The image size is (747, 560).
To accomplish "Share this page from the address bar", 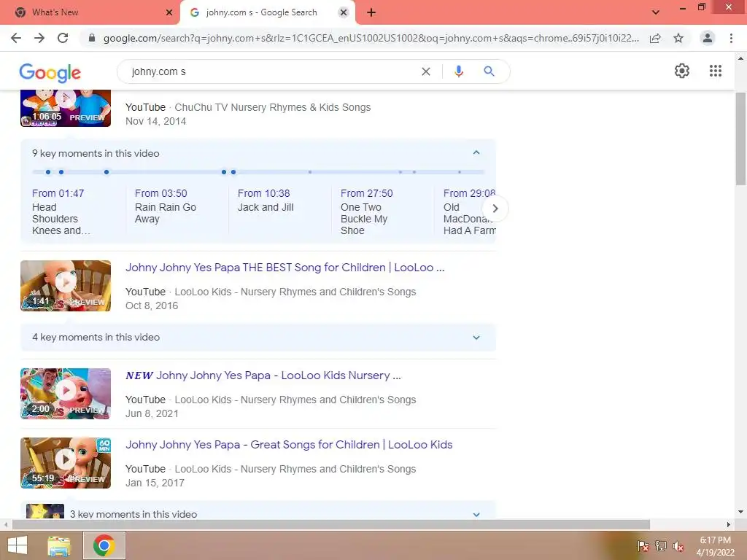I will pyautogui.click(x=655, y=38).
